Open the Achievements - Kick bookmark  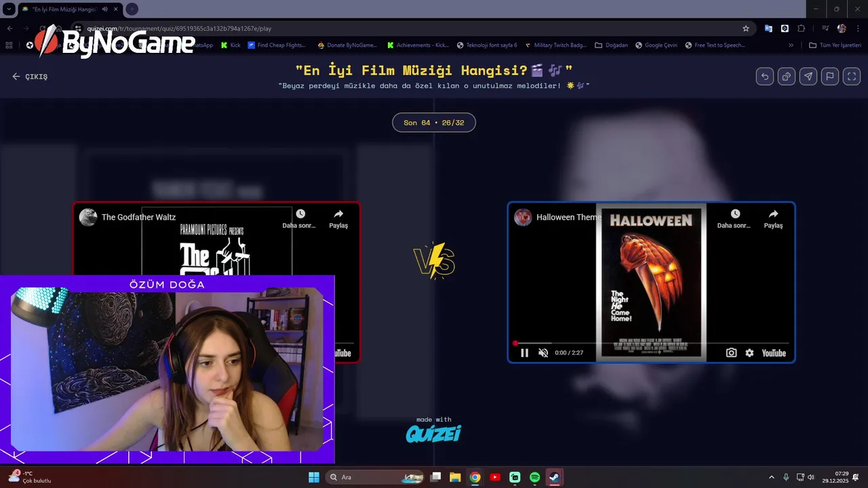click(x=418, y=45)
